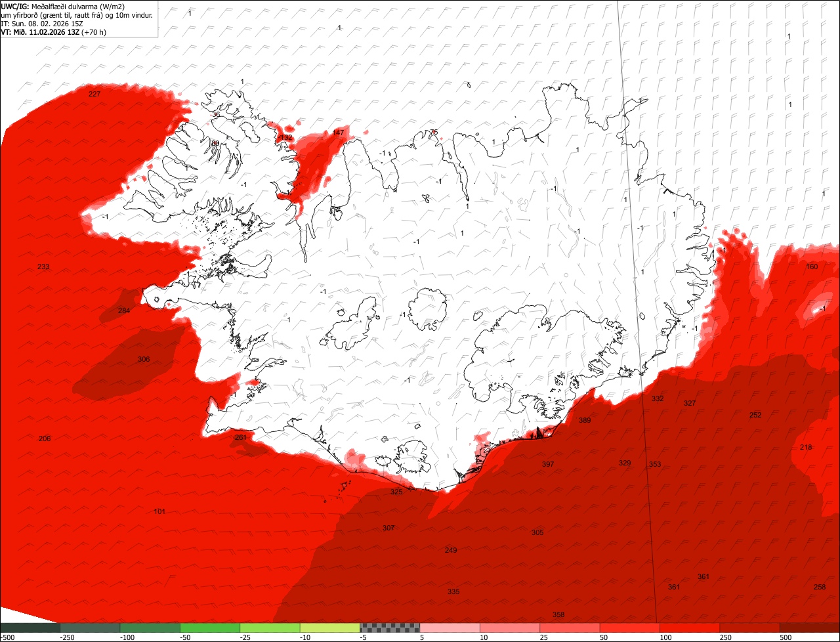Click the legend swatch between 50 and 100

click(x=630, y=628)
